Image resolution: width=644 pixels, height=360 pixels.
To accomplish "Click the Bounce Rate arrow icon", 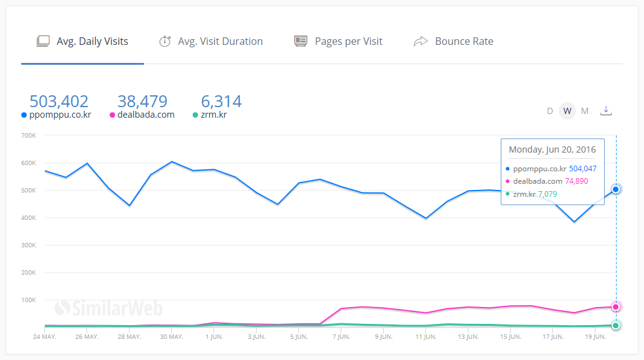I will tap(421, 41).
